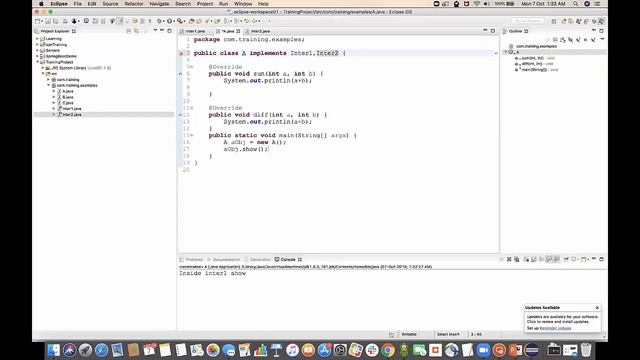640x360 pixels.
Task: Click the New toolbar icon
Action: pos(38,21)
